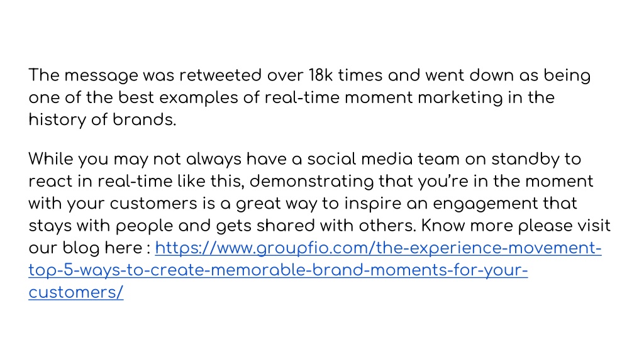Click the text "history of brands."

103,120
